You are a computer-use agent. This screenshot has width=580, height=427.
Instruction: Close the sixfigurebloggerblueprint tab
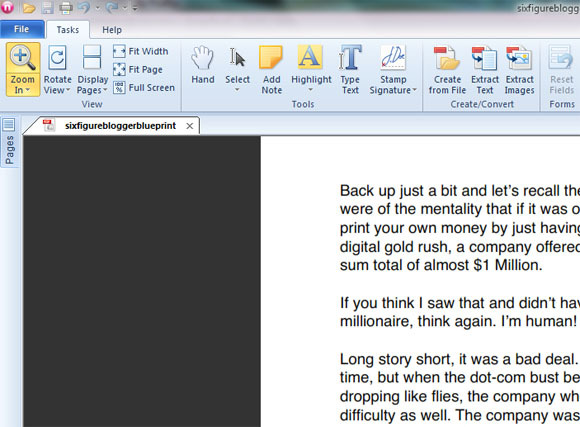click(x=190, y=126)
